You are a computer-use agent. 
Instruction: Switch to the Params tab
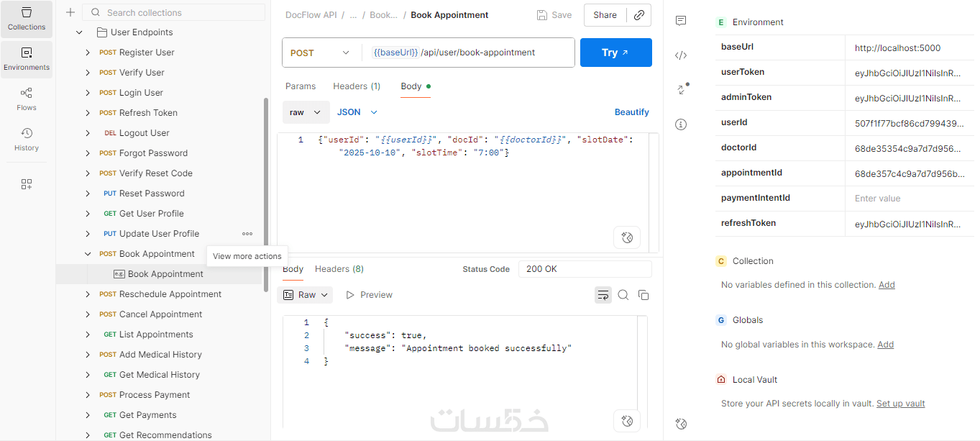pyautogui.click(x=301, y=86)
